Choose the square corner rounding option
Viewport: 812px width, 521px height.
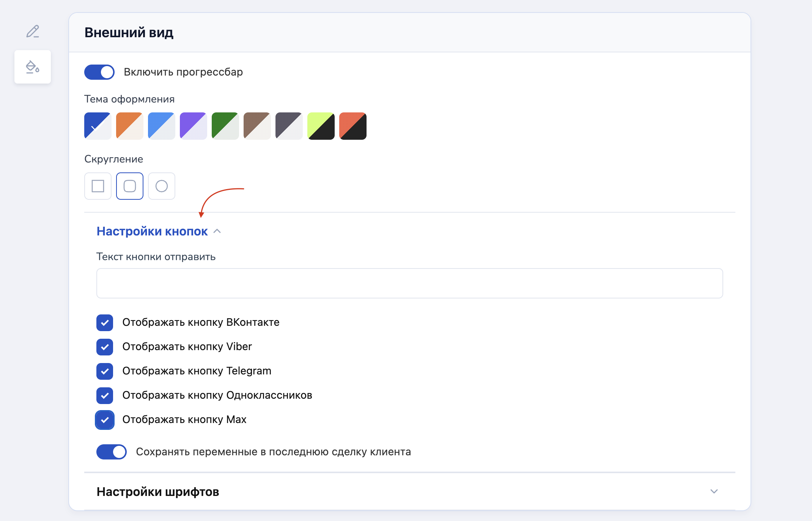pyautogui.click(x=98, y=186)
